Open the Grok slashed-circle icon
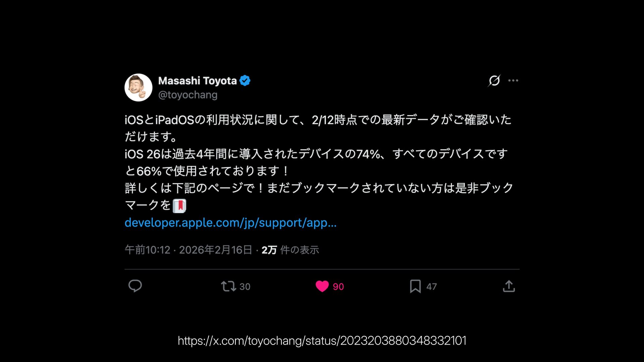The height and width of the screenshot is (362, 644). 494,80
